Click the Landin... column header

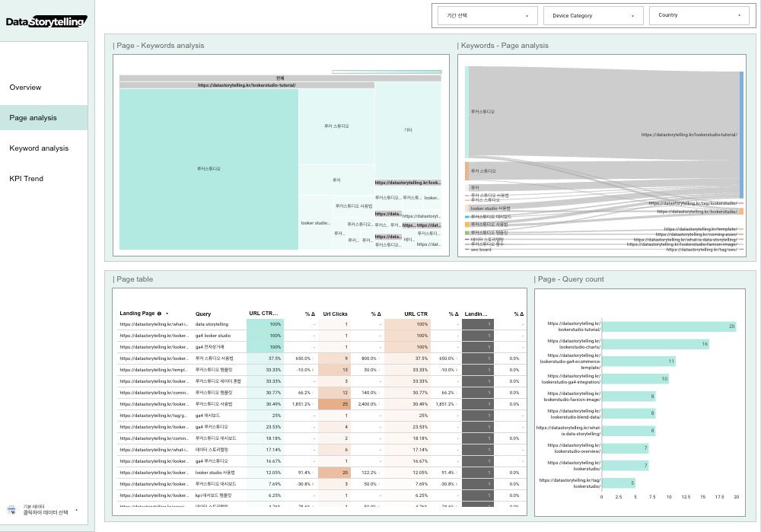tap(476, 314)
